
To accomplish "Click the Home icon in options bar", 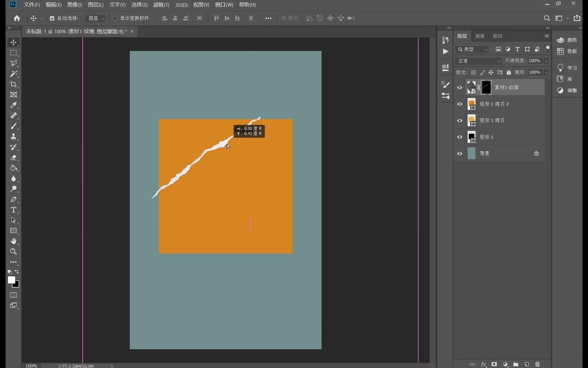I will (17, 18).
